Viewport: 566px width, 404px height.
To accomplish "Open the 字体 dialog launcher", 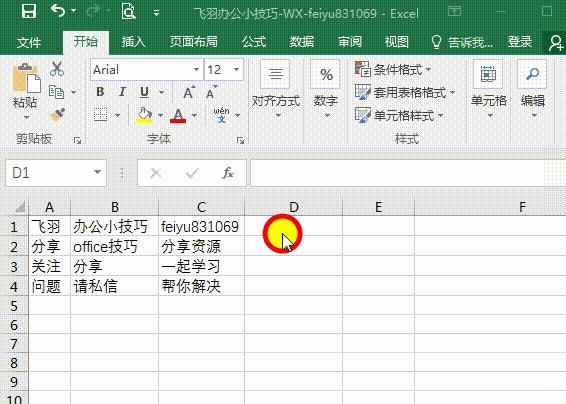I will coord(240,140).
